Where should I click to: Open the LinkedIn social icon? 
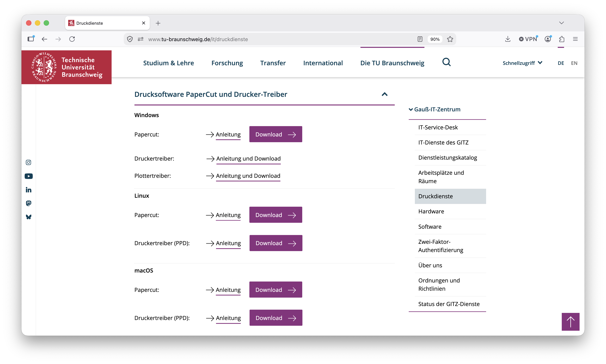click(x=29, y=190)
